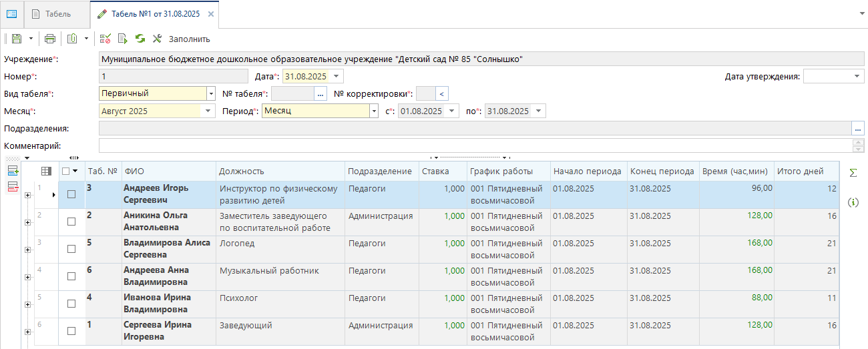Image resolution: width=868 pixels, height=349 pixels.
Task: Open the Вид табеля dropdown
Action: 211,94
